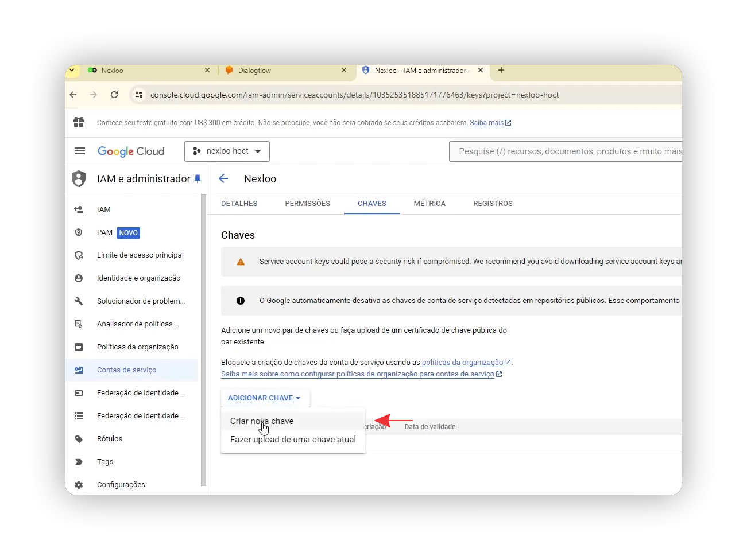Click the Configurações gear icon
This screenshot has height=560, width=747.
[x=79, y=485]
